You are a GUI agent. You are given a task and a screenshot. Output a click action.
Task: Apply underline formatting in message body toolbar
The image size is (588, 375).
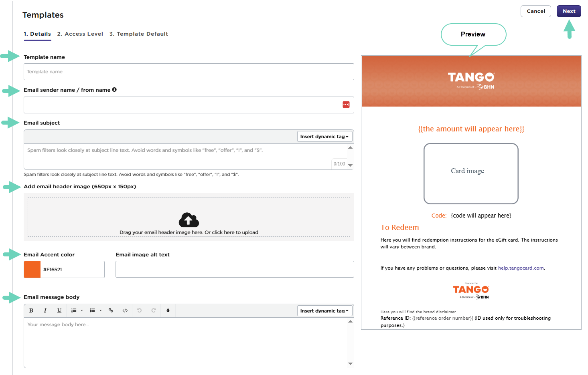coord(59,310)
